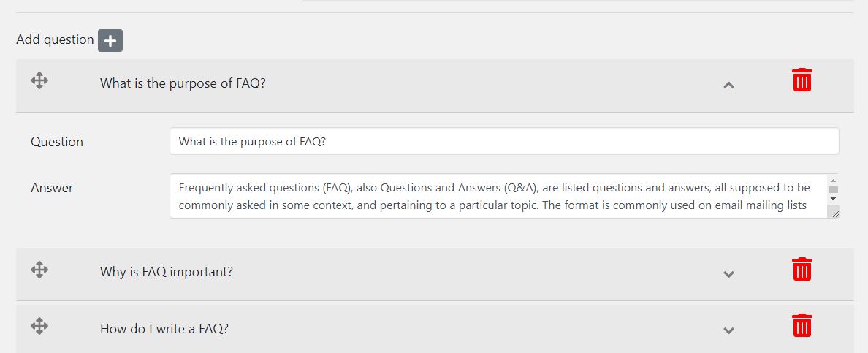Click inside the Answer text area
The height and width of the screenshot is (353, 868).
pyautogui.click(x=497, y=196)
